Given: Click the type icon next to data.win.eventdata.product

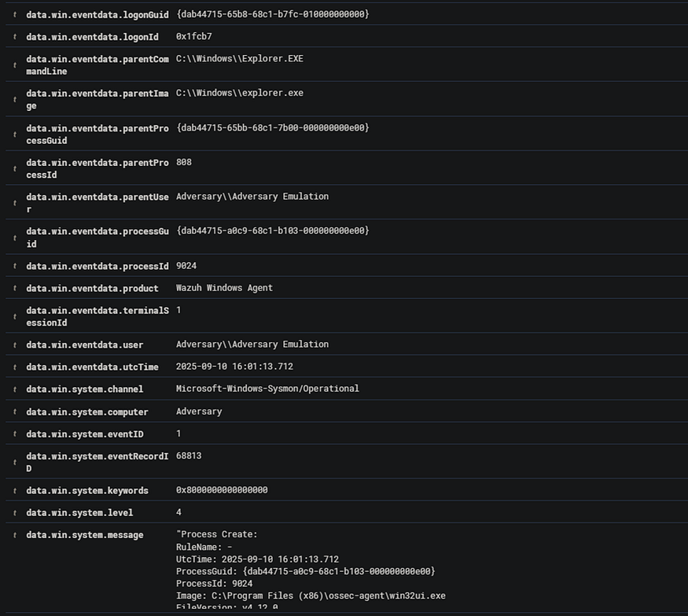Looking at the screenshot, I should click(15, 288).
